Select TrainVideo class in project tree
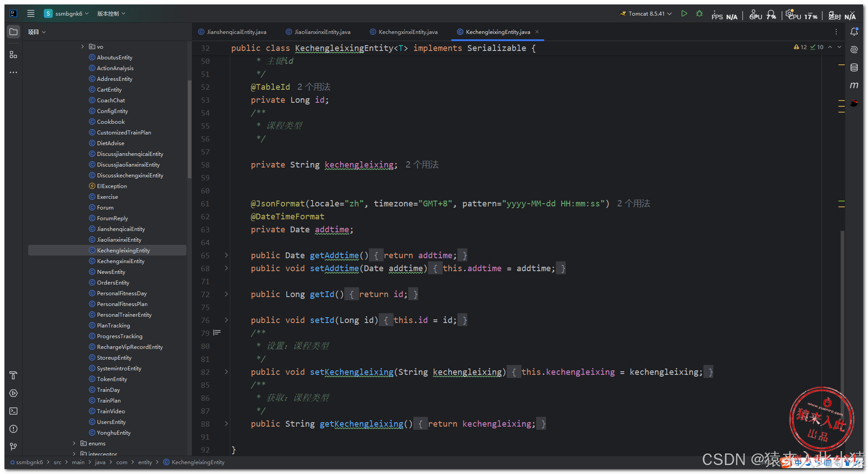 (107, 411)
